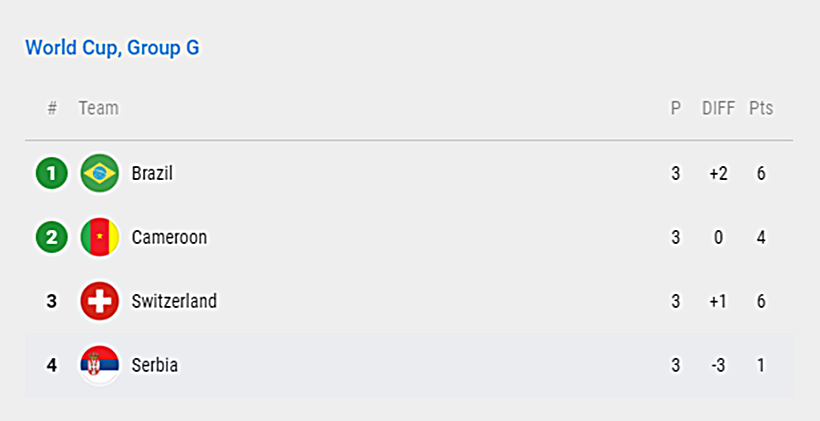The height and width of the screenshot is (421, 820).
Task: Select the Switzerland team name
Action: pyautogui.click(x=174, y=301)
